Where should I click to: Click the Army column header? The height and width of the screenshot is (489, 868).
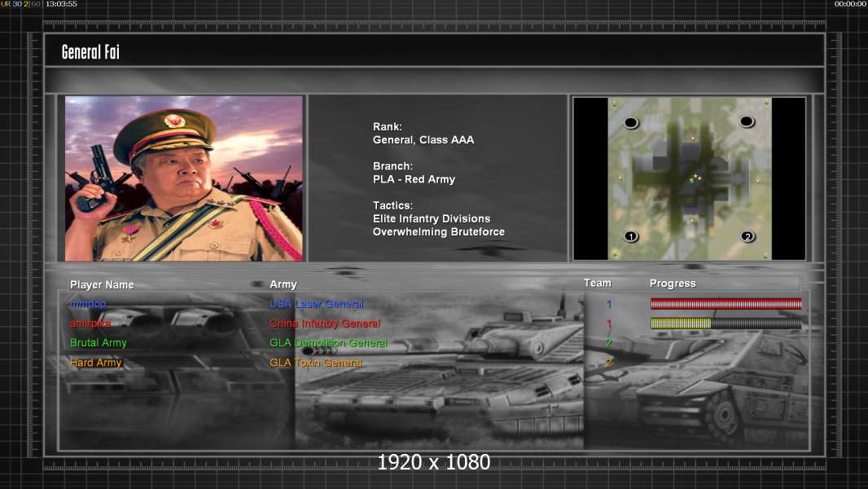tap(283, 284)
